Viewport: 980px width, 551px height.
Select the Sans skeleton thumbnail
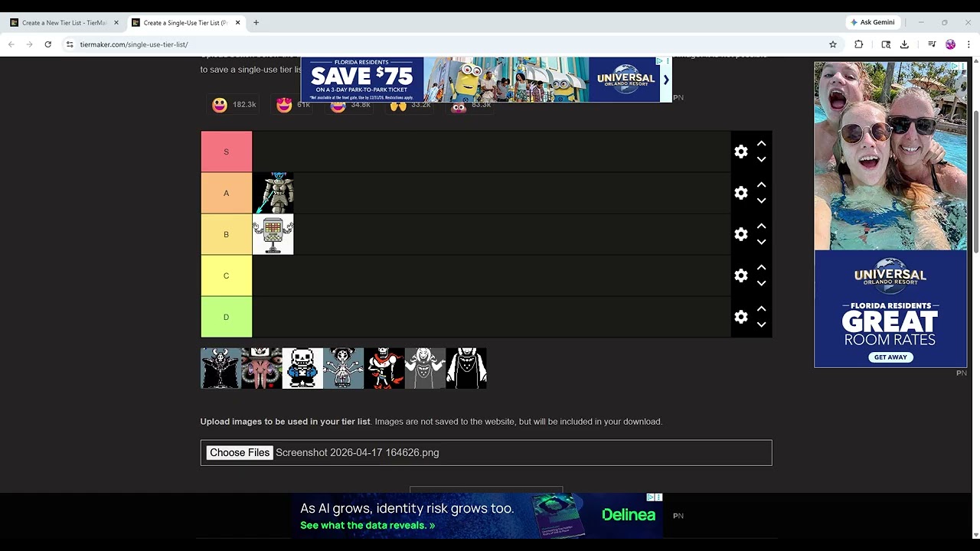click(302, 368)
